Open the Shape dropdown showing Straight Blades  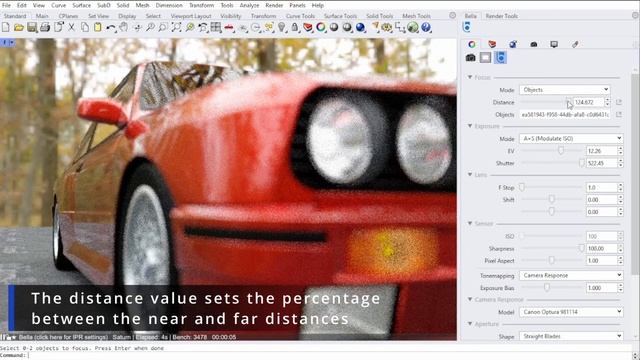point(571,336)
